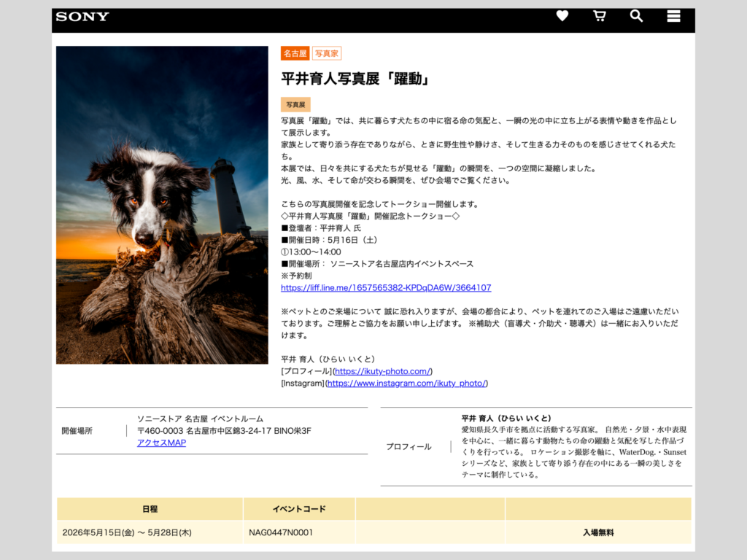
Task: Click the イベントコード column header
Action: (299, 509)
